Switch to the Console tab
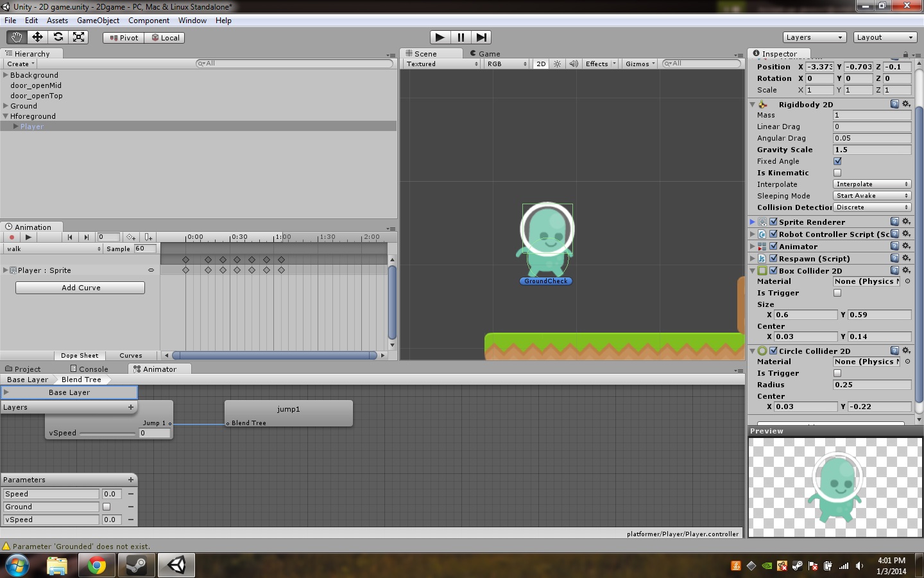Viewport: 924px width, 578px height. pyautogui.click(x=89, y=369)
